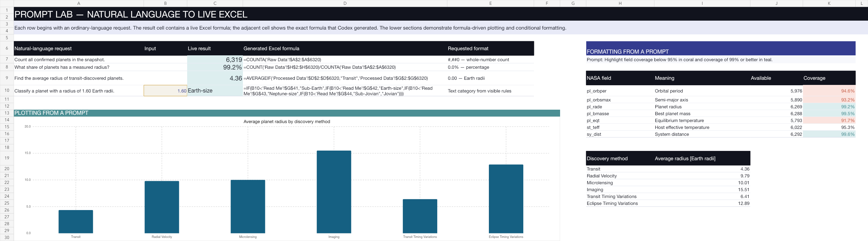Select the Imaging average radius 15.51
The image size is (868, 241).
[x=702, y=189]
